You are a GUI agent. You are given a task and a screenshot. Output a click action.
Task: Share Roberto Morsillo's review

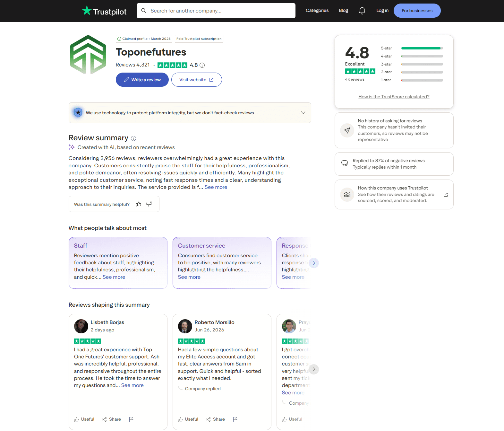coord(215,419)
